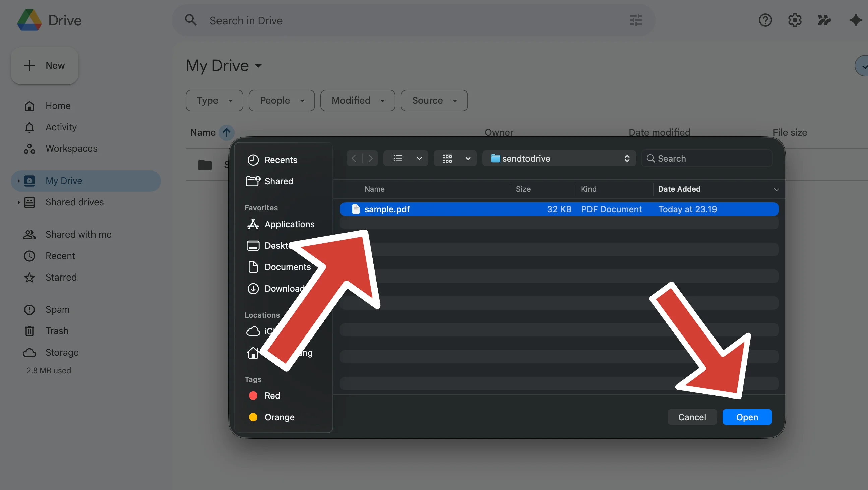Open the help icon in the top bar

pyautogui.click(x=765, y=20)
